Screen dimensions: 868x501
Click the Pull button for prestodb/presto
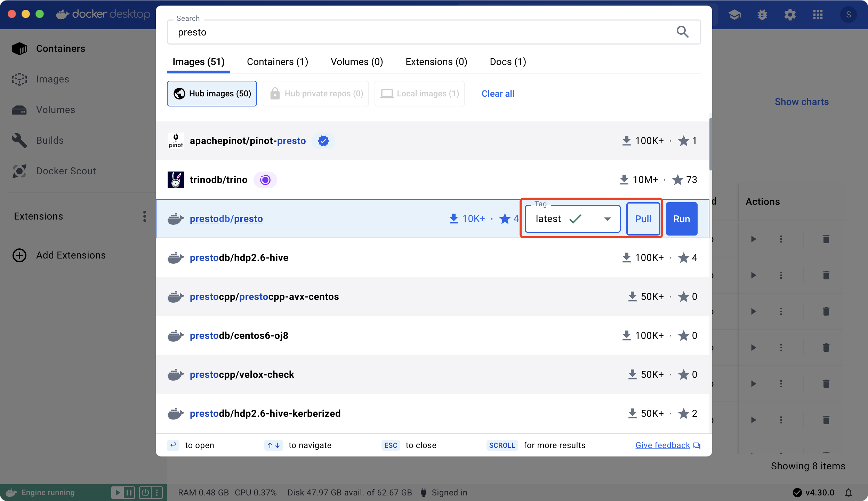[x=643, y=219]
